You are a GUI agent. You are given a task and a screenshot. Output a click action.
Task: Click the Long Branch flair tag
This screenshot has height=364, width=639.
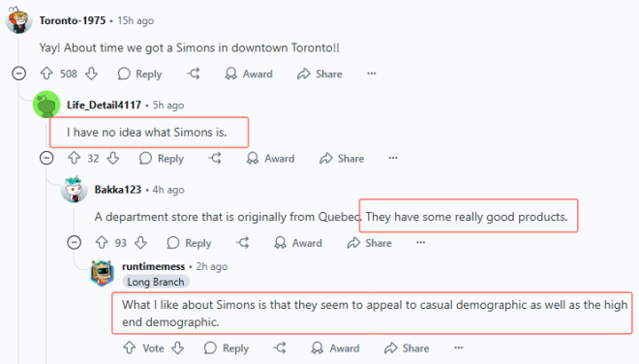click(x=156, y=282)
